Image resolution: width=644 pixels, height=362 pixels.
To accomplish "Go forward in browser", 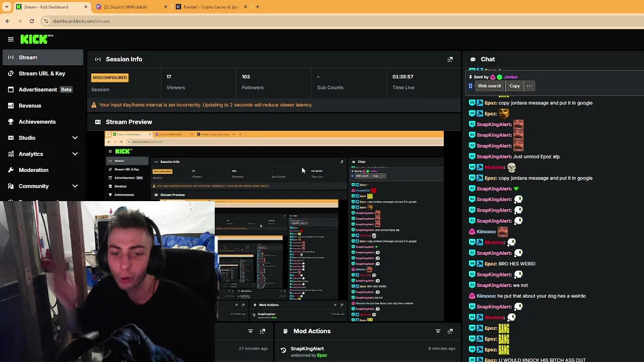I will [x=20, y=21].
